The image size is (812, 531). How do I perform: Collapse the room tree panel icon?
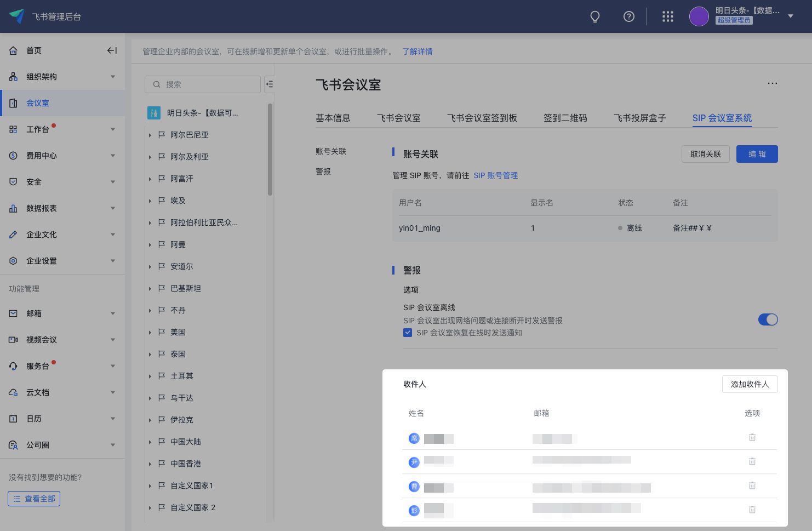click(x=269, y=84)
